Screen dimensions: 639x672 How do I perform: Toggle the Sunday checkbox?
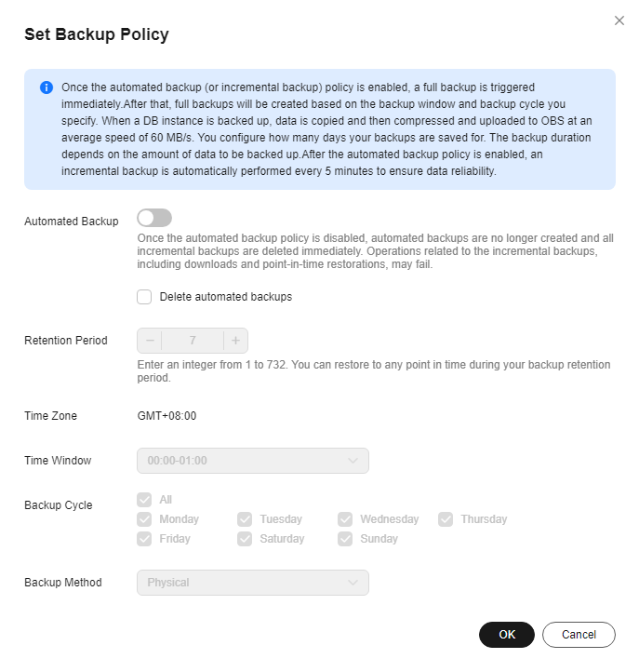[x=345, y=539]
